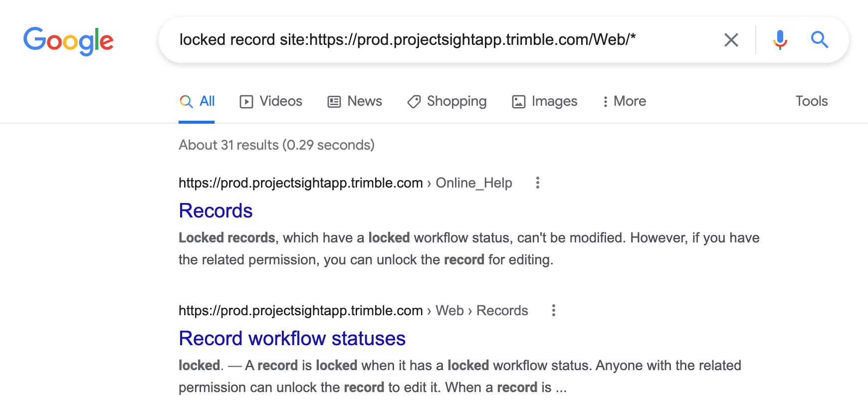The width and height of the screenshot is (868, 420).
Task: Open three-dot menu beside Online_Help result
Action: [x=538, y=183]
